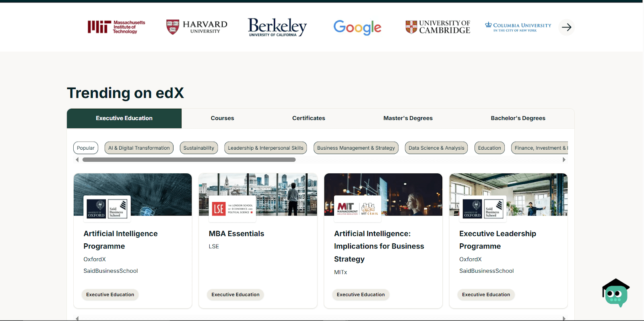Open the MBA Essentials course title
This screenshot has height=321, width=644.
[237, 234]
